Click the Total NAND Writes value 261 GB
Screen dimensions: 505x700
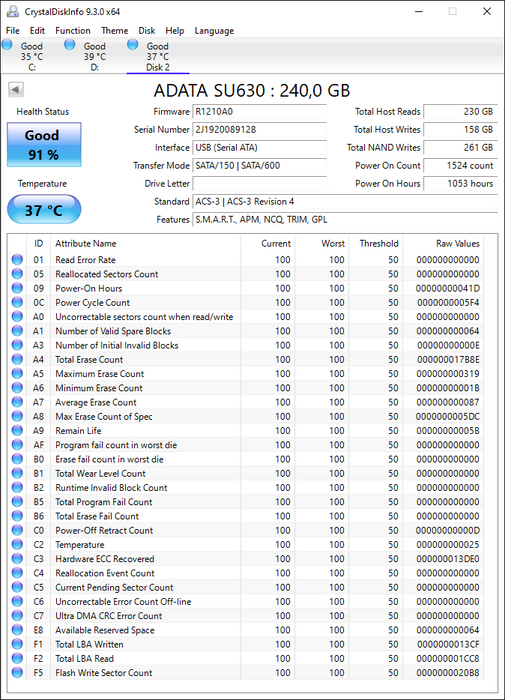(x=460, y=147)
